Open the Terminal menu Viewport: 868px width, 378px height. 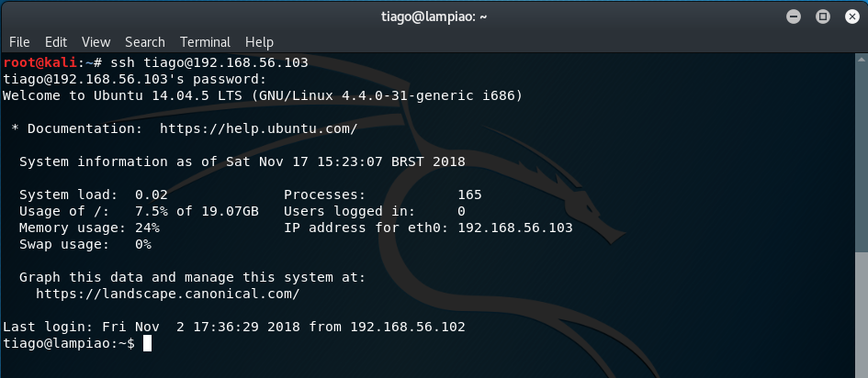(205, 42)
